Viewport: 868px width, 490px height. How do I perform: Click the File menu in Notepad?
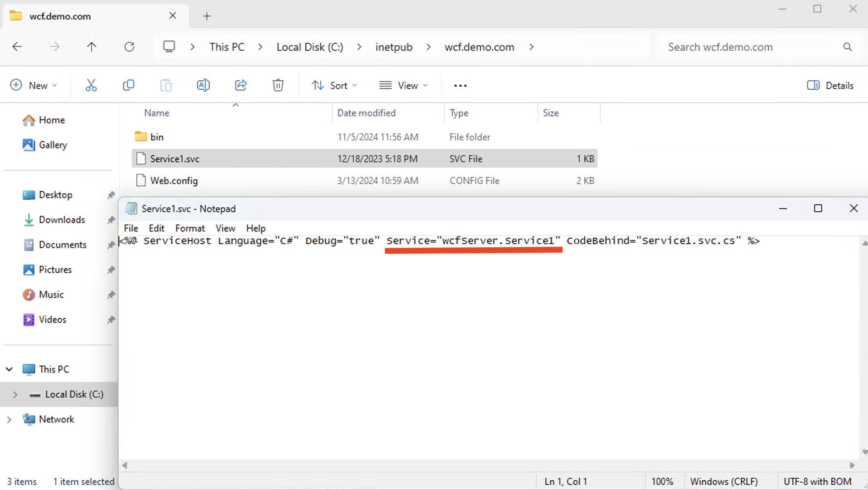click(131, 228)
